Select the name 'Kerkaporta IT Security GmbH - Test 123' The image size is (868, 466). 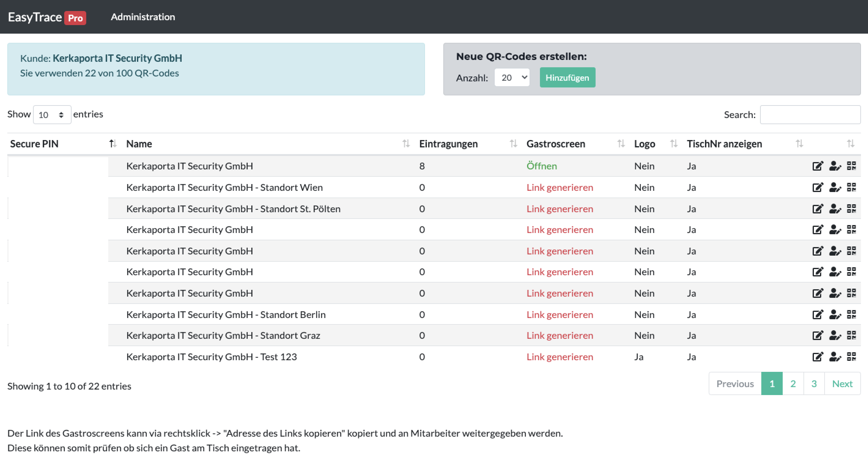pyautogui.click(x=212, y=357)
